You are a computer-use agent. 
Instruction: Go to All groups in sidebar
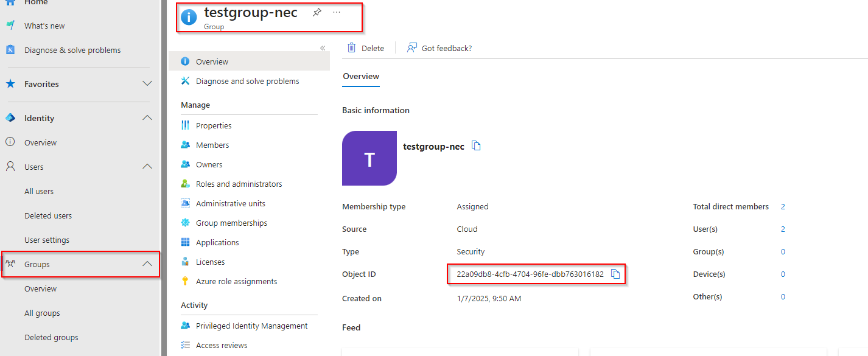(42, 313)
